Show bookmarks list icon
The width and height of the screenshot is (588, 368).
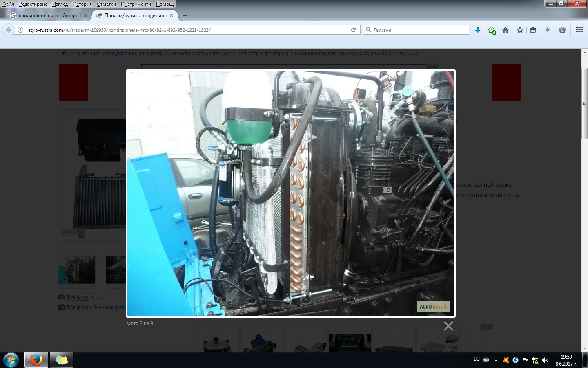click(533, 30)
